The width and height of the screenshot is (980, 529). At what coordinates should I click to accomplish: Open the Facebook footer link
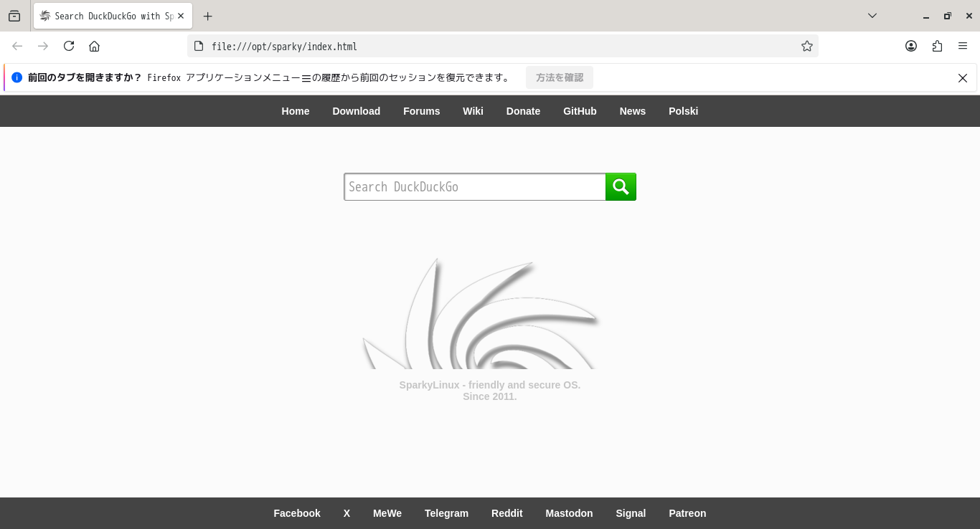coord(297,513)
